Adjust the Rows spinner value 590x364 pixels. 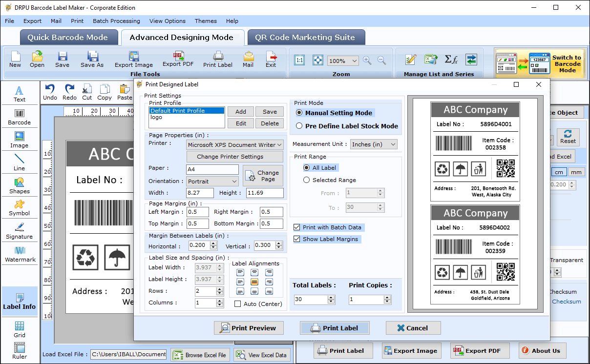pos(220,291)
